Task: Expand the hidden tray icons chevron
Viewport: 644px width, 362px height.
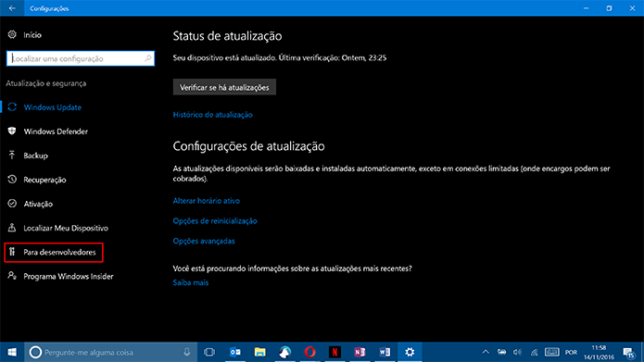Action: pos(486,352)
